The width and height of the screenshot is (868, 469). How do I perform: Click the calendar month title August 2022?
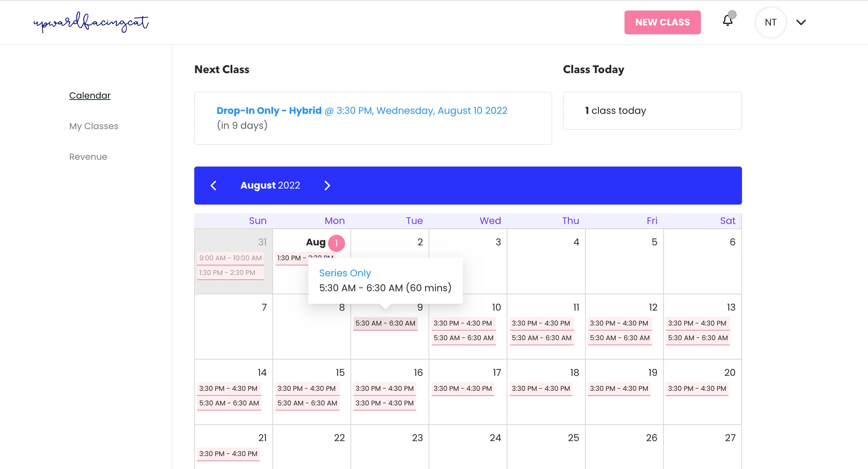(x=270, y=186)
